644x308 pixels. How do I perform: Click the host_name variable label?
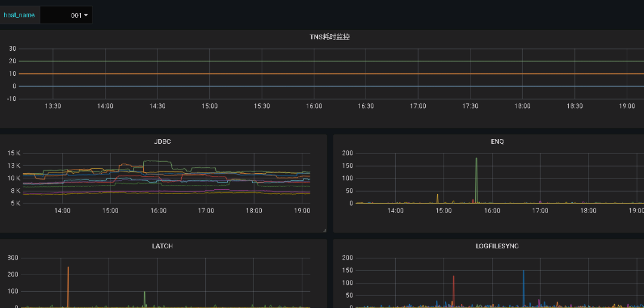click(x=19, y=15)
